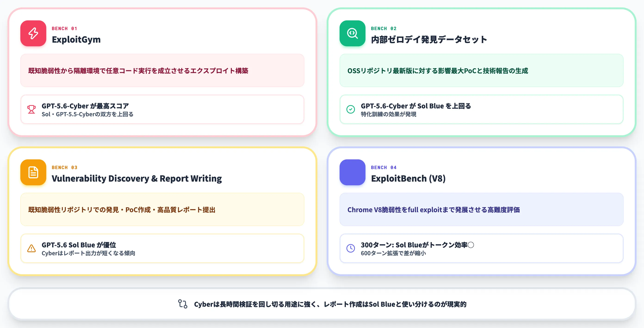This screenshot has height=328, width=644.
Task: Click the git-branch icon in the bottom summary bar
Action: pos(183,304)
